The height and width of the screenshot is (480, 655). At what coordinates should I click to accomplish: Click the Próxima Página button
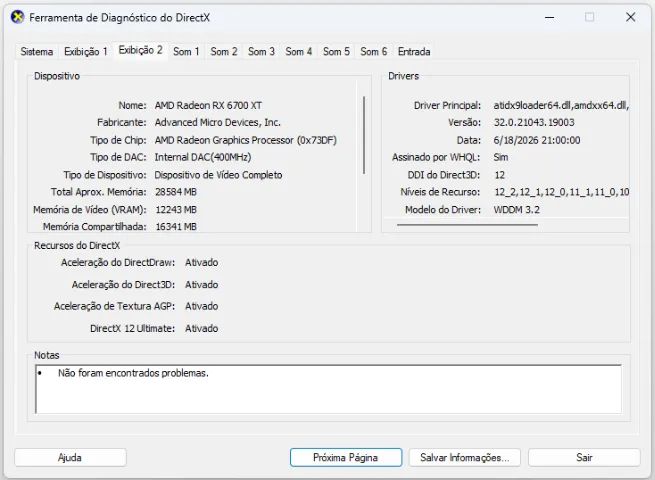(x=346, y=457)
